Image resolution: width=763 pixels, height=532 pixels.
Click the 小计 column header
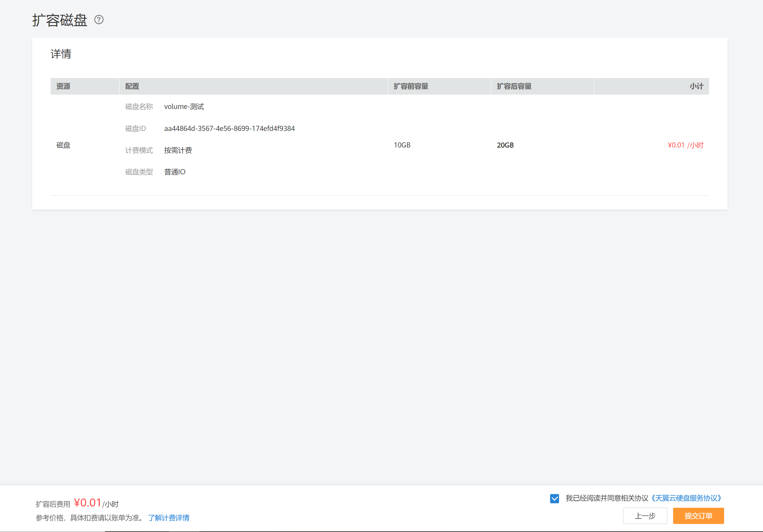[x=696, y=86]
